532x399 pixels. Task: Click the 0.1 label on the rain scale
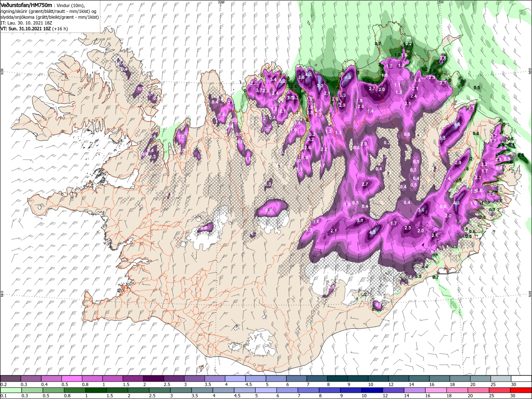3,396
